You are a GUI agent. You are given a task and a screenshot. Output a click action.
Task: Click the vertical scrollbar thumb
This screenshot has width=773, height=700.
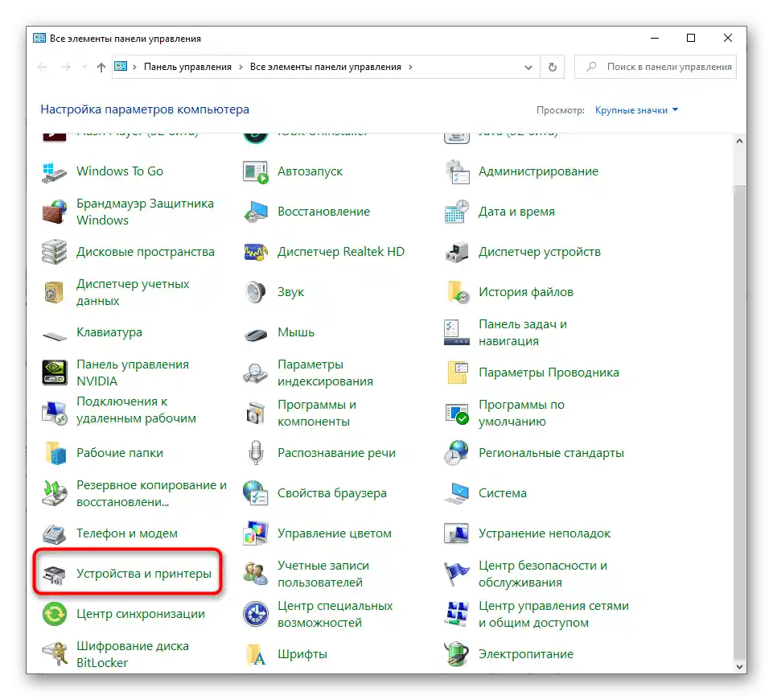click(739, 422)
